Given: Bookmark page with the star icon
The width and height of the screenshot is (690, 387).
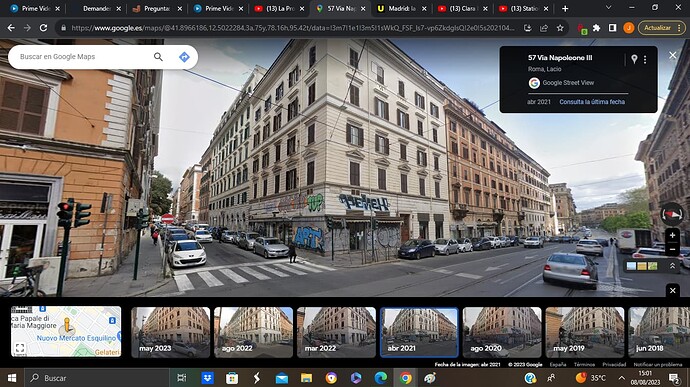Looking at the screenshot, I should tap(560, 28).
